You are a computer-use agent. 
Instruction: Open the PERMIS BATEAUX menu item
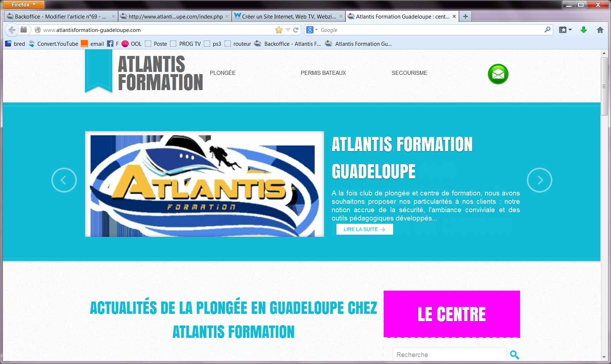coord(323,73)
